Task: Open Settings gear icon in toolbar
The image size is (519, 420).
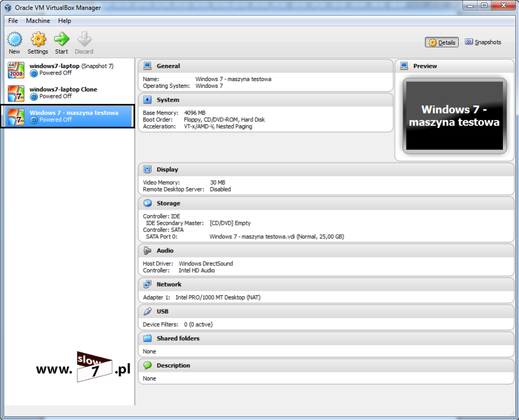Action: coord(38,39)
